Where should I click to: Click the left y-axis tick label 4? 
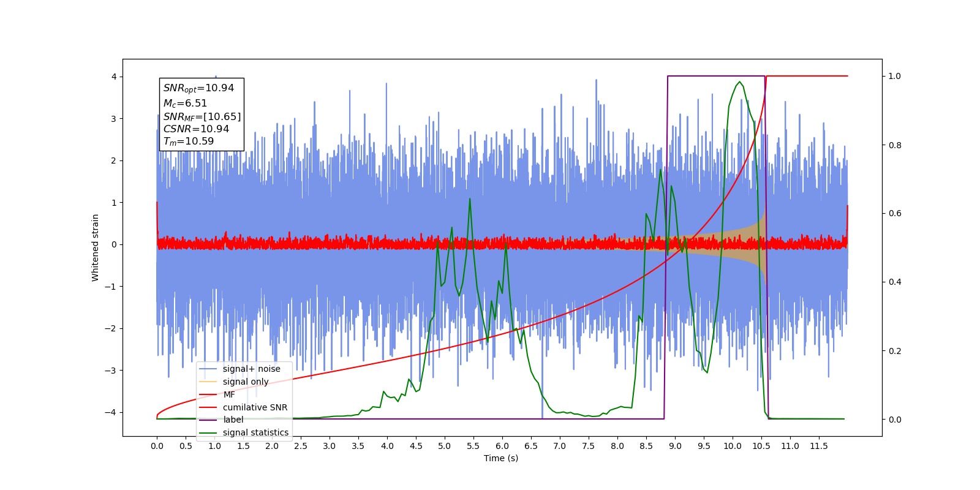point(114,77)
